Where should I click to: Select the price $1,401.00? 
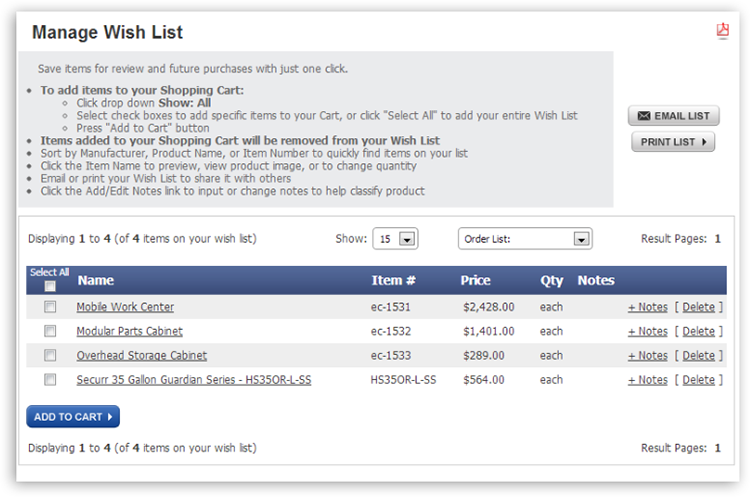488,331
